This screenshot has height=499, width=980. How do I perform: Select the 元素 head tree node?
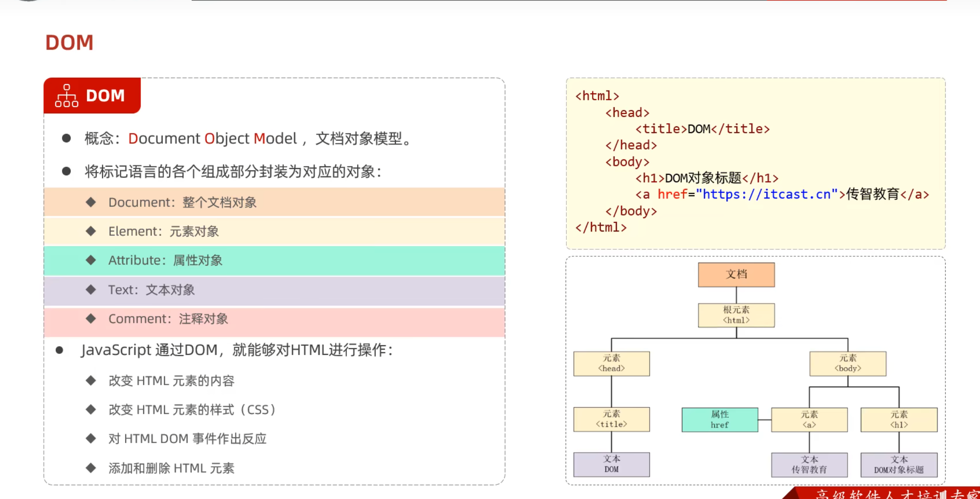pos(611,363)
